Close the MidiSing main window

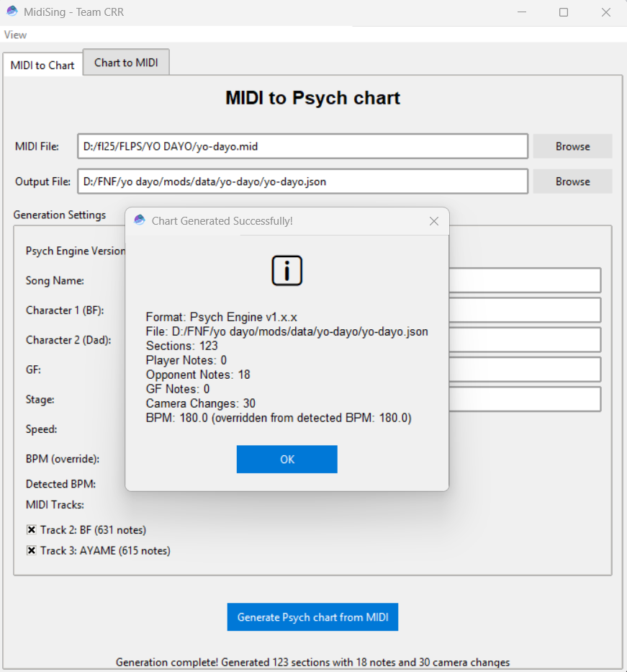[606, 12]
